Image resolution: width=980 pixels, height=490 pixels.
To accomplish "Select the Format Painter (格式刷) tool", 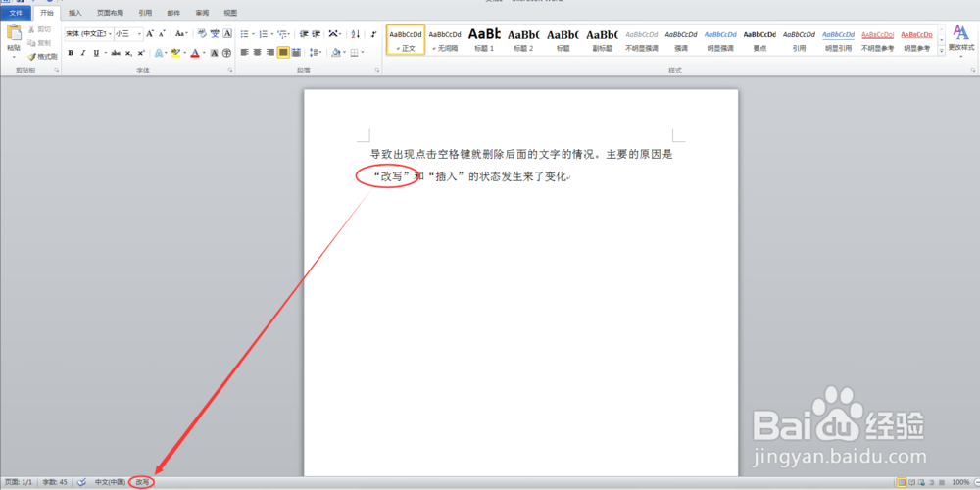I will [42, 56].
